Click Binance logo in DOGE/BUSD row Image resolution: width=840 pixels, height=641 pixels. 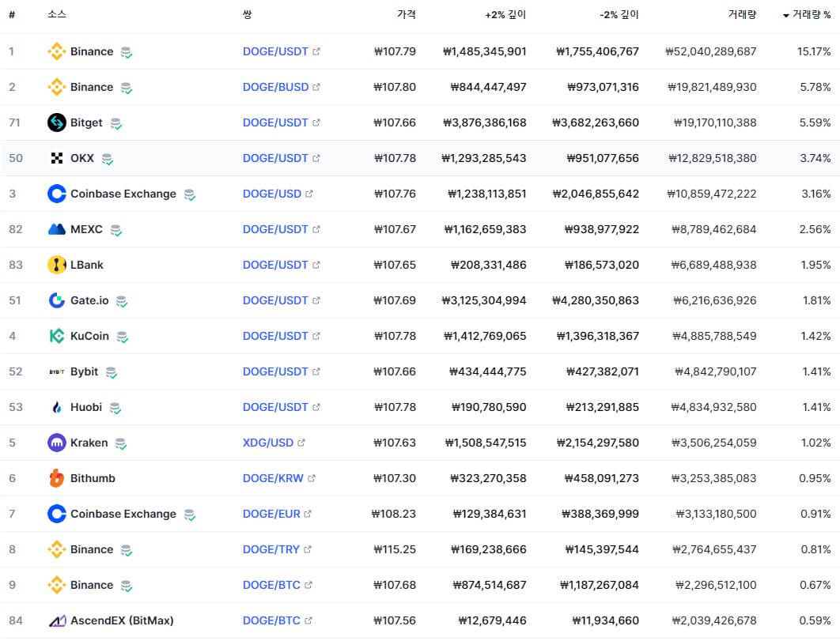[x=57, y=87]
